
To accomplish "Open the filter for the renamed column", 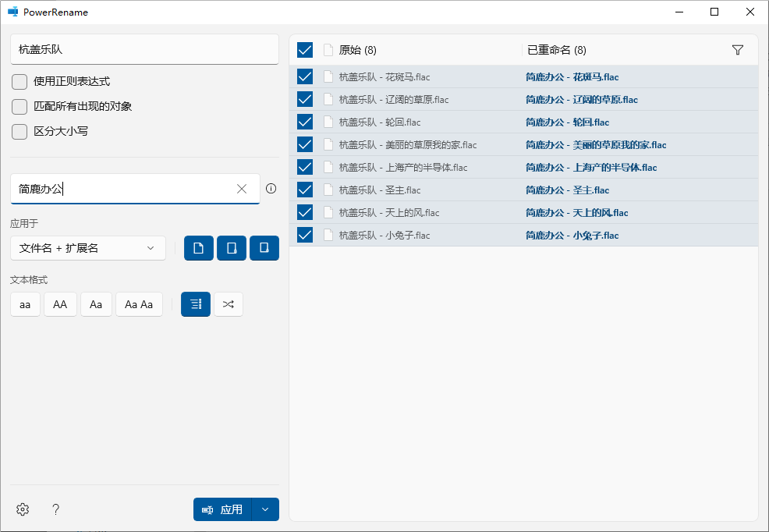I will pyautogui.click(x=737, y=49).
